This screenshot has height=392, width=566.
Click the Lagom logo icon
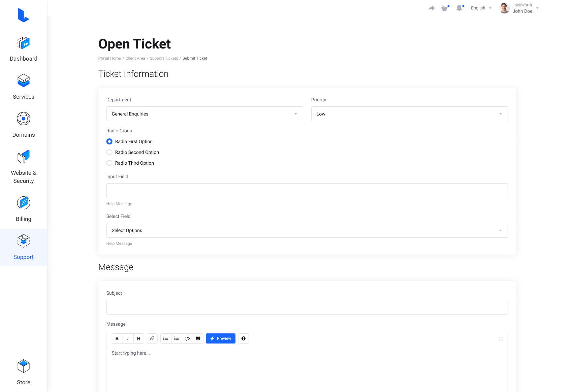pos(24,15)
